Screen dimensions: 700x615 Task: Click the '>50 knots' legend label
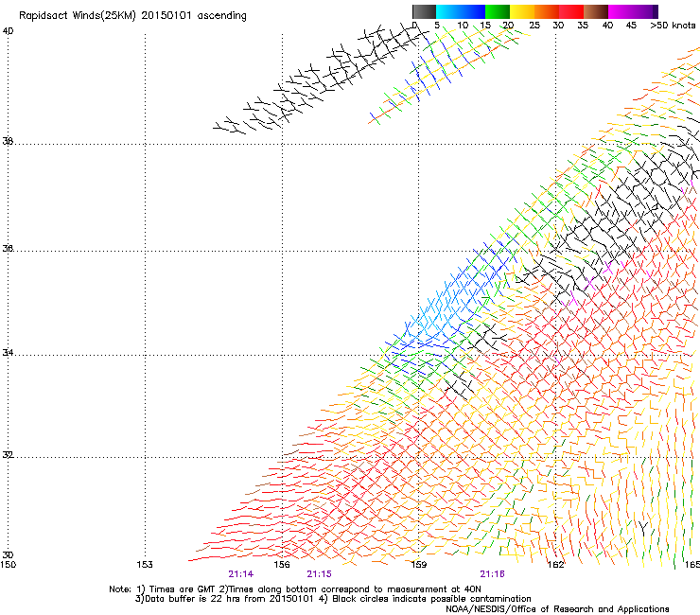coord(673,26)
